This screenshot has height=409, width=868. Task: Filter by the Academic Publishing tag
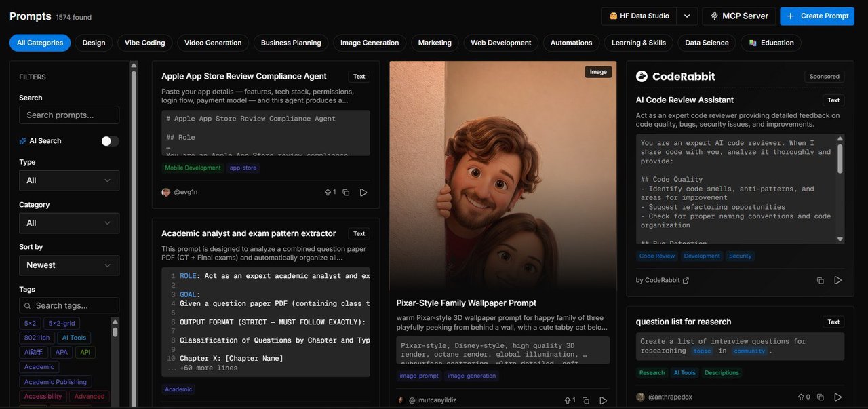point(56,382)
